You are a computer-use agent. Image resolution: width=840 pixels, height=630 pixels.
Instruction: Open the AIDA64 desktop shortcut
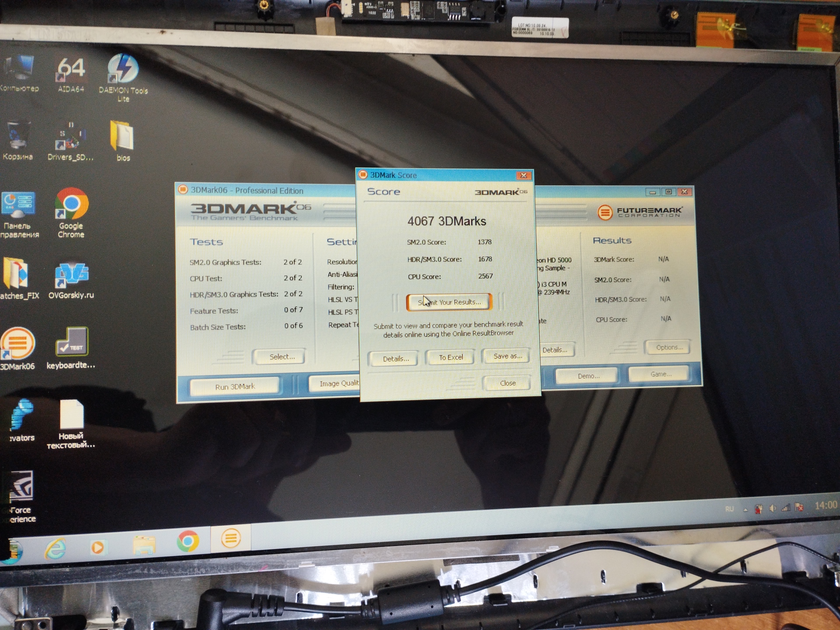[71, 74]
